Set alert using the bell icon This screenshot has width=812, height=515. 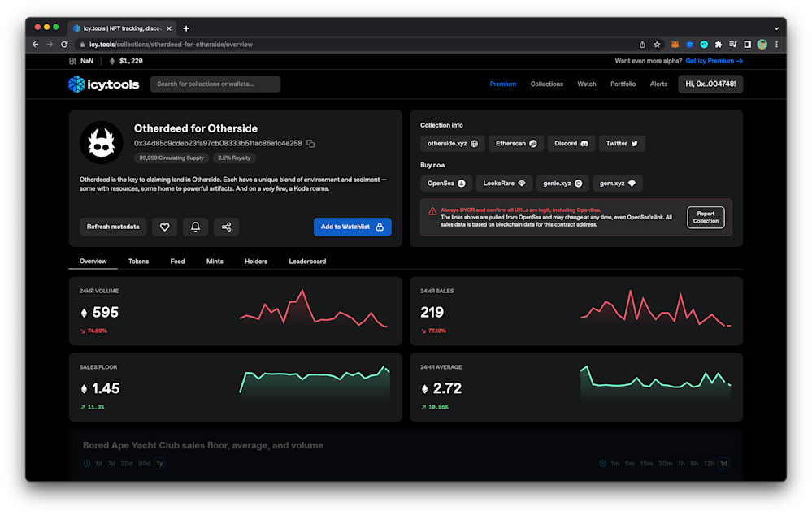point(195,227)
